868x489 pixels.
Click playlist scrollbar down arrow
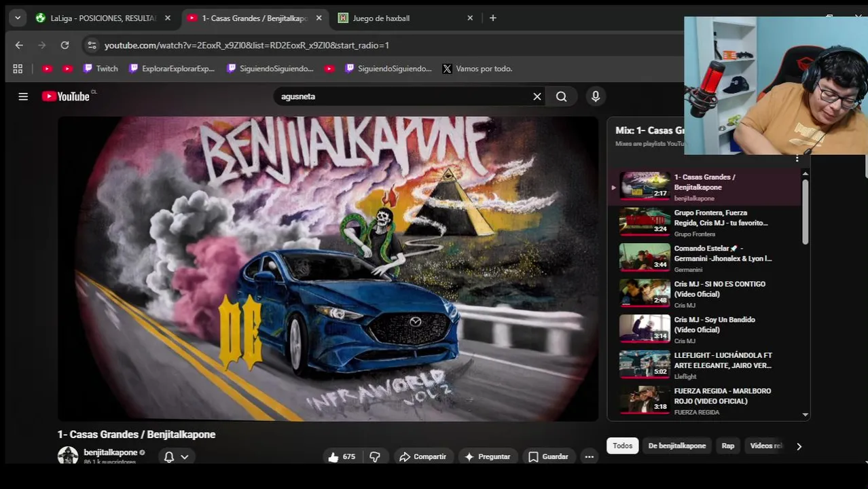806,414
